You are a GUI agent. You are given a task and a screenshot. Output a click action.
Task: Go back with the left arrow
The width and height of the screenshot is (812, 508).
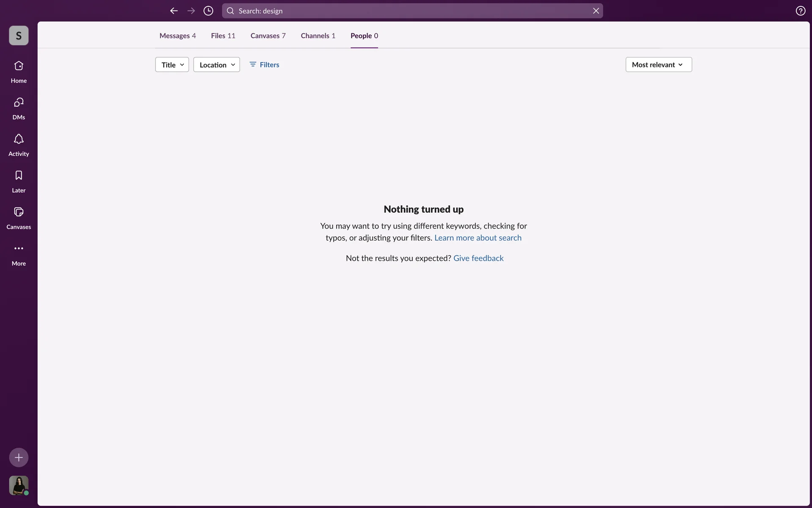174,11
